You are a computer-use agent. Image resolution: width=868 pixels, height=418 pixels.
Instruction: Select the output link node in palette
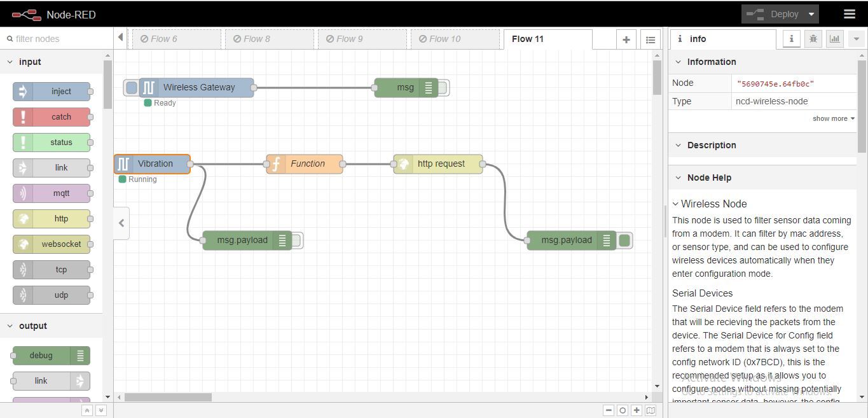coord(52,381)
